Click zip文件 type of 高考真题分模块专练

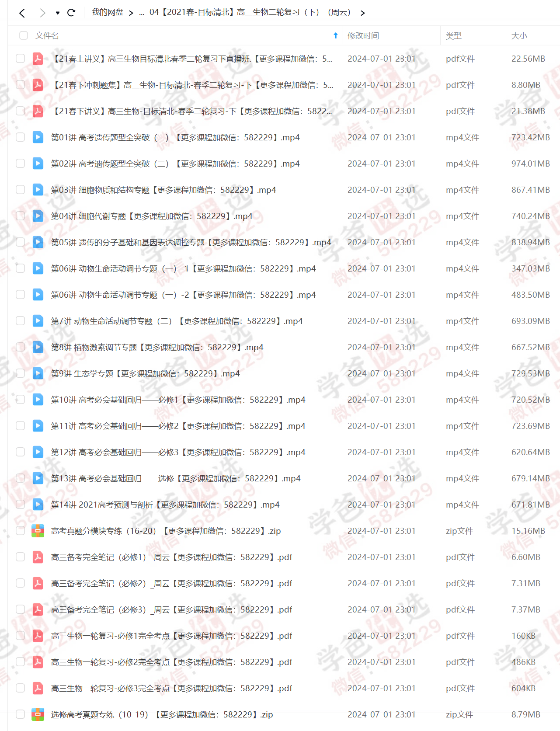459,531
